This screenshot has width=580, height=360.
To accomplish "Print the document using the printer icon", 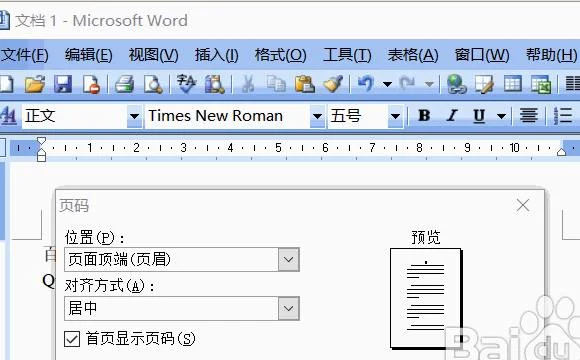I will 124,84.
